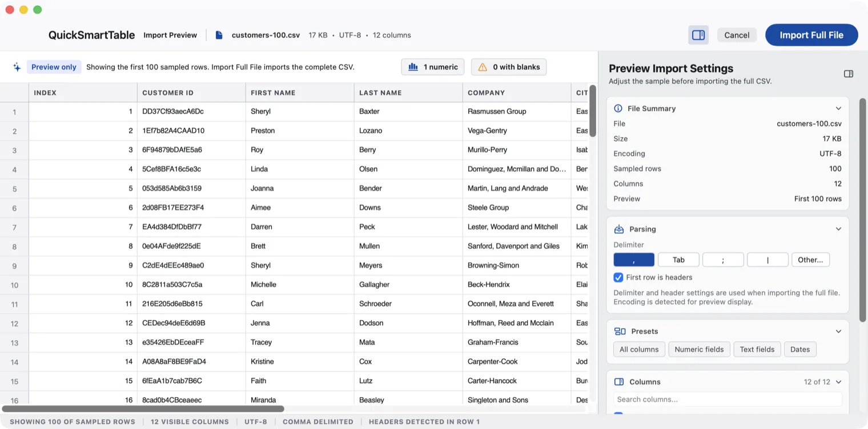Click the cell Rasmussen Group
This screenshot has width=868, height=429.
tap(517, 111)
